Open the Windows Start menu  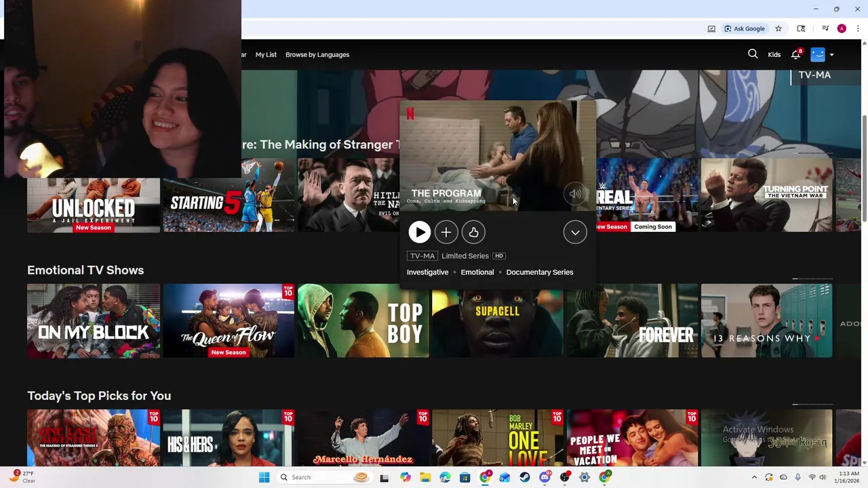click(x=264, y=477)
